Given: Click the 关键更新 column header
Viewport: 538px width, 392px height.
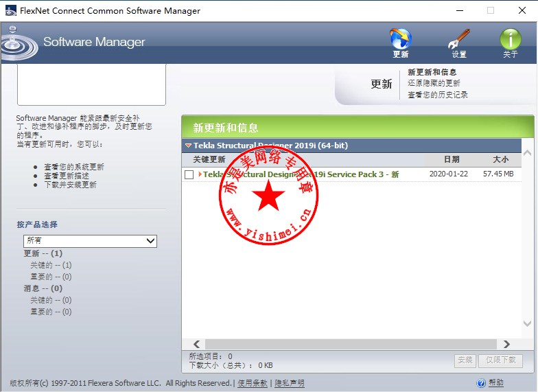Looking at the screenshot, I should point(209,159).
